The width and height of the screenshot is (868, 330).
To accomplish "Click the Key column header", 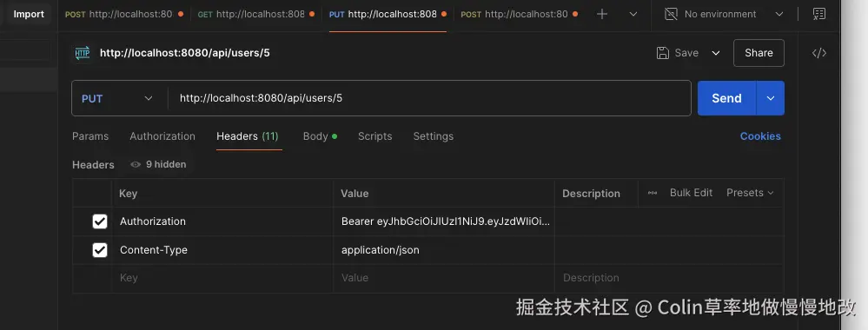I will pos(129,194).
